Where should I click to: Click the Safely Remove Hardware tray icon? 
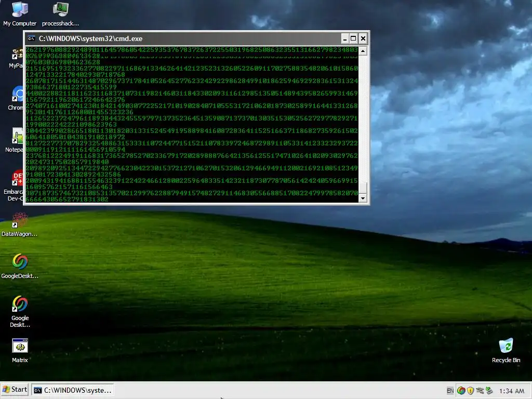[480, 391]
